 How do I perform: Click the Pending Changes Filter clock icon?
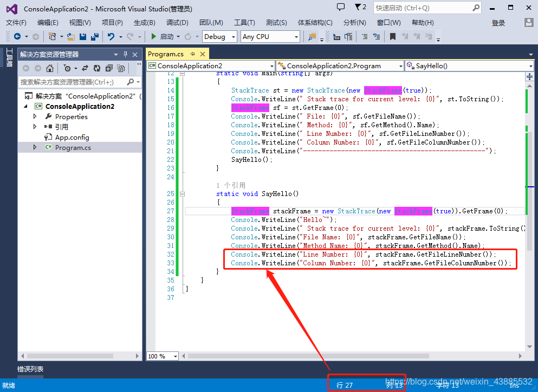click(67, 68)
